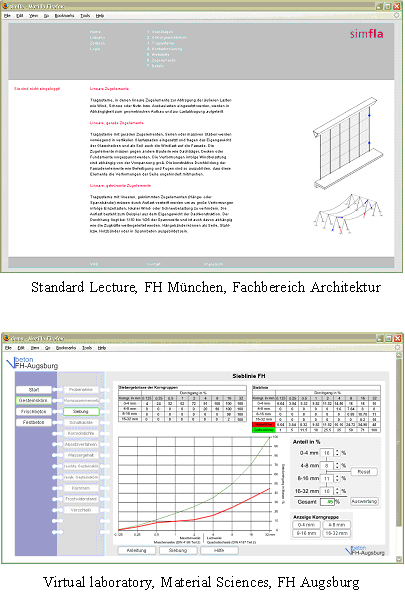Select the Kornrohdichte submenu button

coord(81,433)
